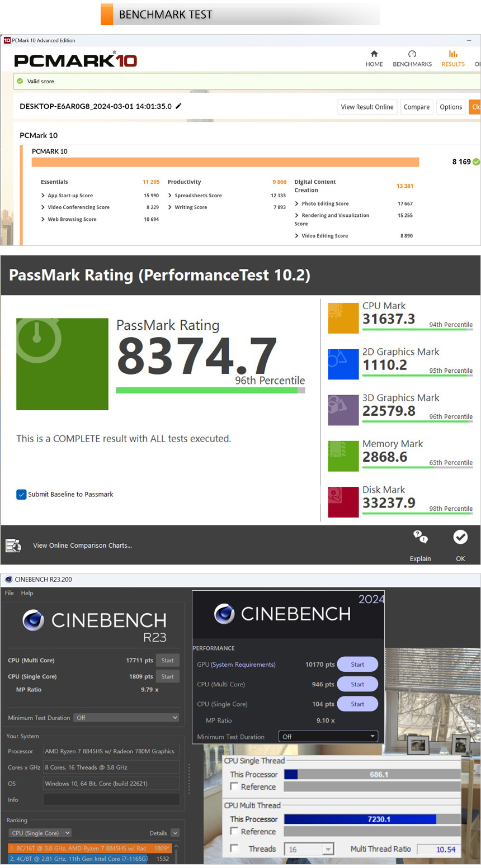The height and width of the screenshot is (868, 481).
Task: Click the PassMark stopwatch rating icon
Action: pyautogui.click(x=62, y=364)
